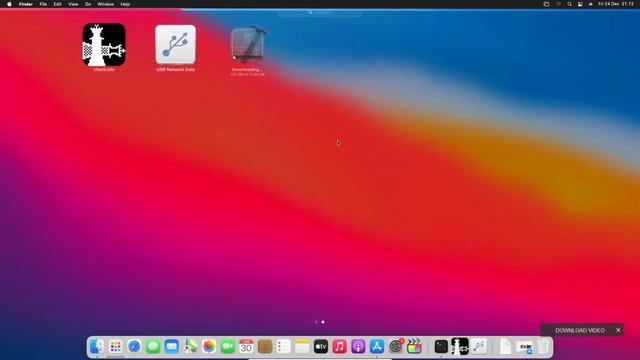
Task: Open the Trash in the Dock
Action: tap(543, 347)
